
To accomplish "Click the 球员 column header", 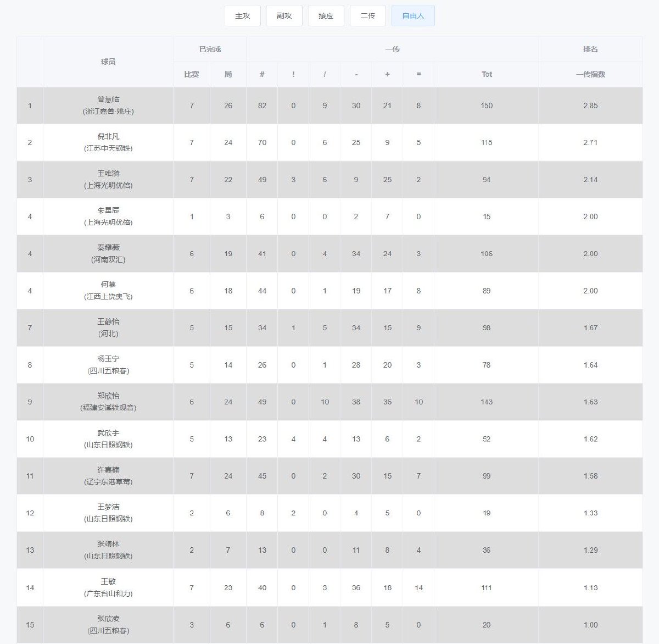I will pos(108,62).
